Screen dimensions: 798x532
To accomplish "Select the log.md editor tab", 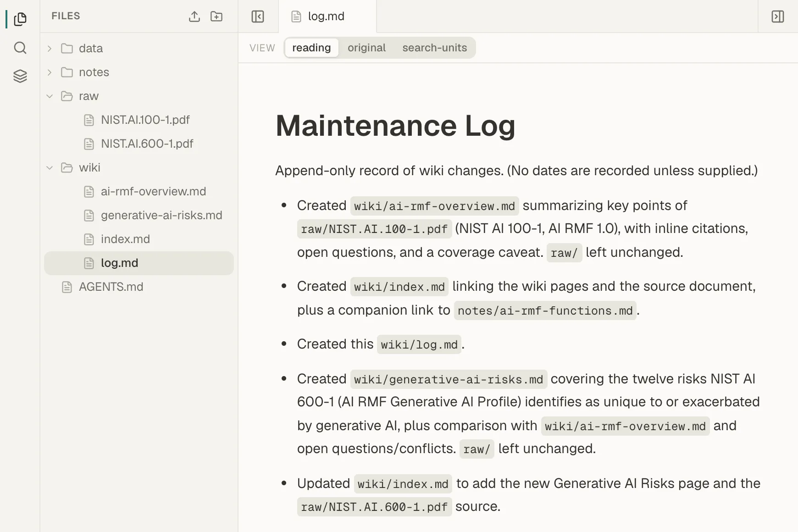I will point(327,17).
